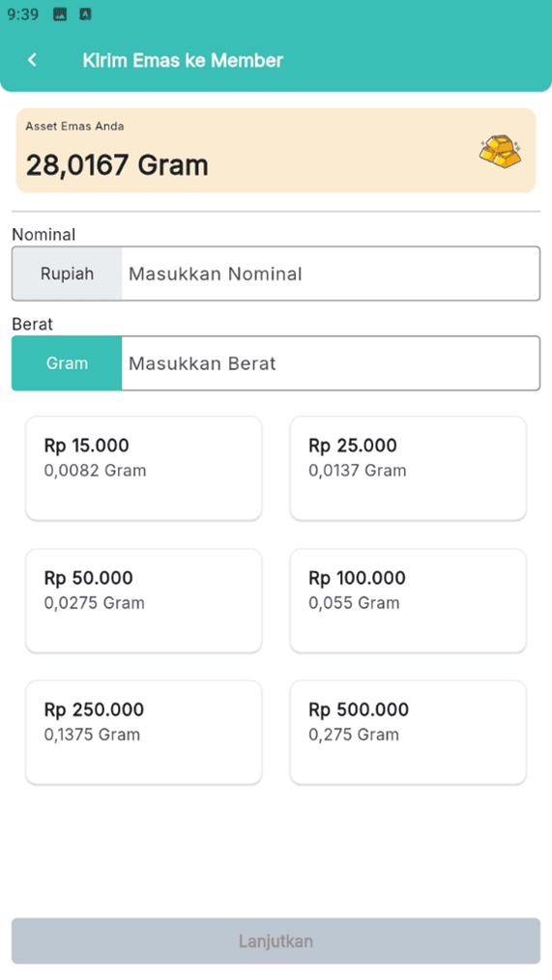The image size is (552, 980).
Task: Tap the Asset Emas Anda balance card
Action: pos(276,151)
